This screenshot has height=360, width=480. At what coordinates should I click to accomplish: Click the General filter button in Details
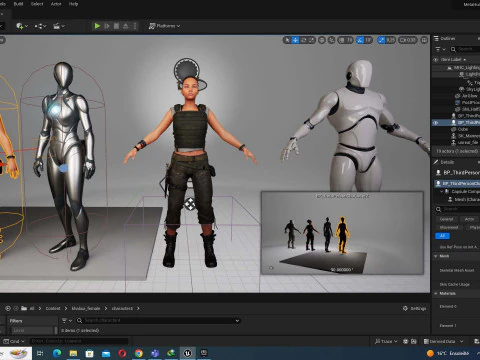tap(446, 219)
